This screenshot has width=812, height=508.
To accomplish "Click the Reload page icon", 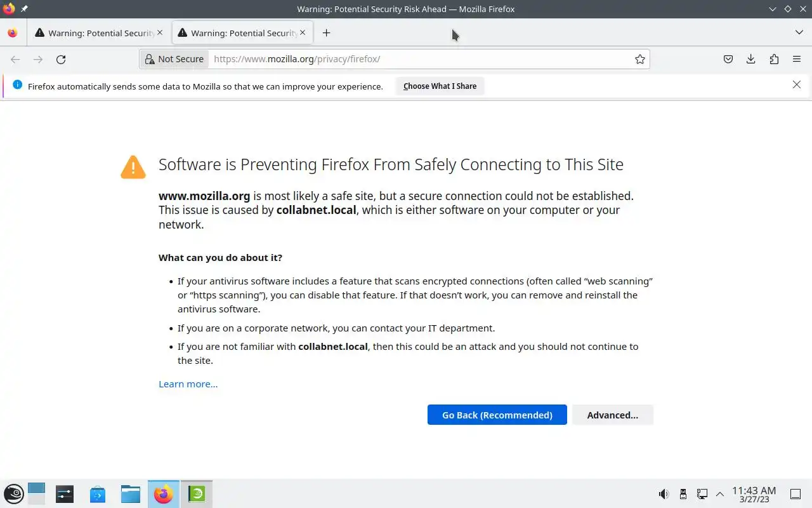I will click(x=61, y=59).
